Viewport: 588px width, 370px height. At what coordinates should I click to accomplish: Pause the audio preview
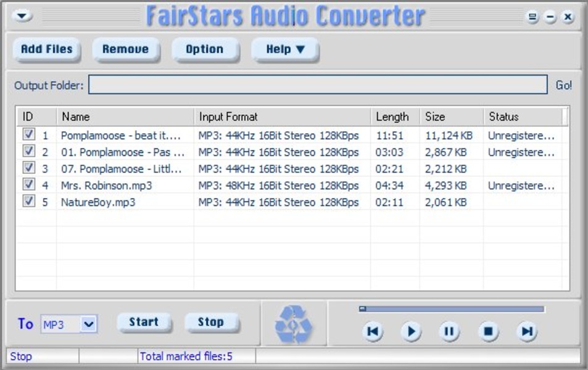(x=449, y=332)
